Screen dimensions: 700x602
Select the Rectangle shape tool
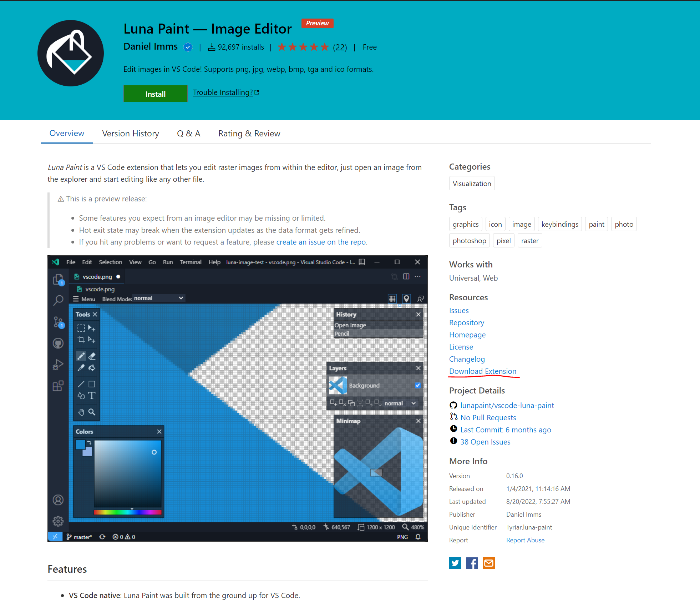(x=92, y=384)
